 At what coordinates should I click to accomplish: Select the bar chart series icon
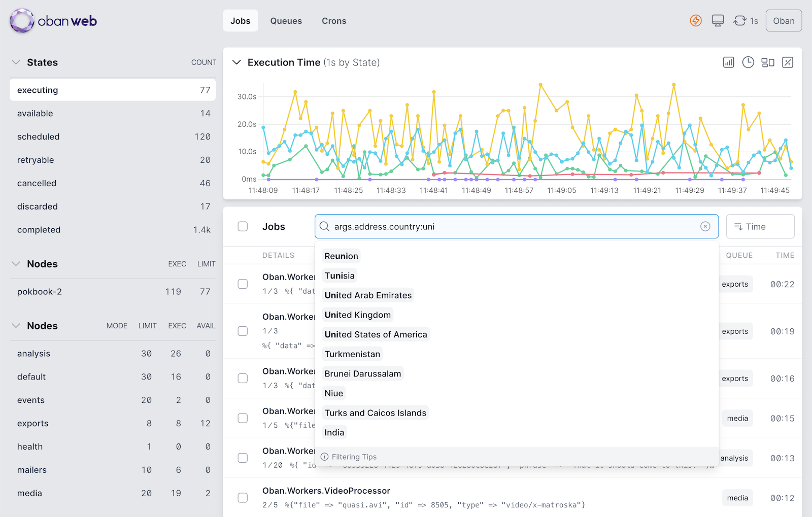click(x=728, y=62)
